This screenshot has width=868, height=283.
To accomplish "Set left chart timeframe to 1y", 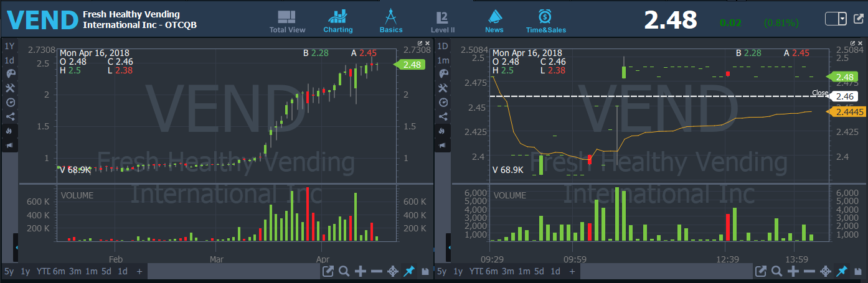I will click(25, 271).
